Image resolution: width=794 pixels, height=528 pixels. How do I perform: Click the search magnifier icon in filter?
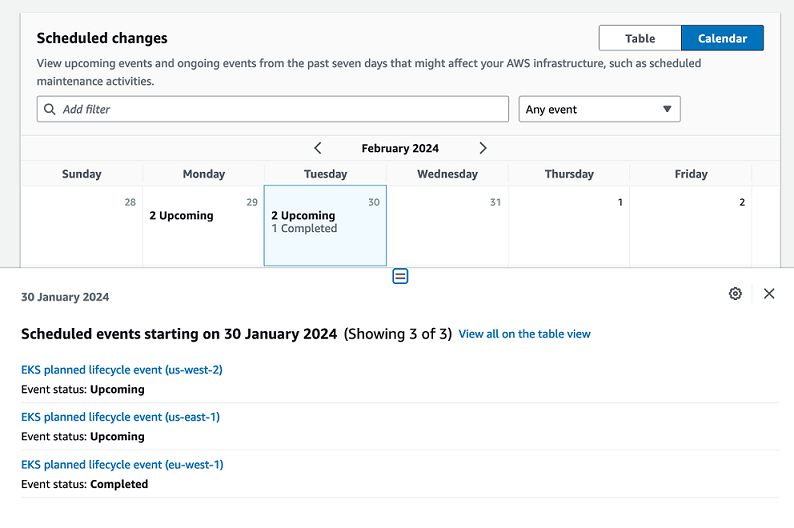(50, 109)
